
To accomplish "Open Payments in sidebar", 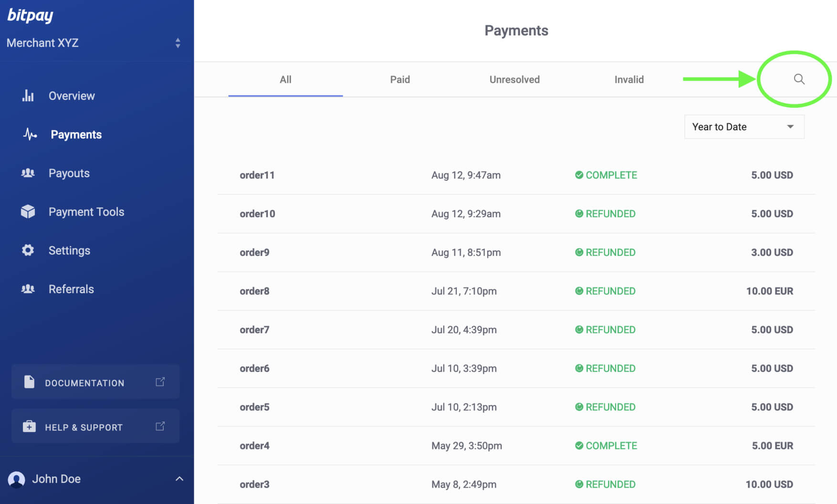I will (x=76, y=135).
